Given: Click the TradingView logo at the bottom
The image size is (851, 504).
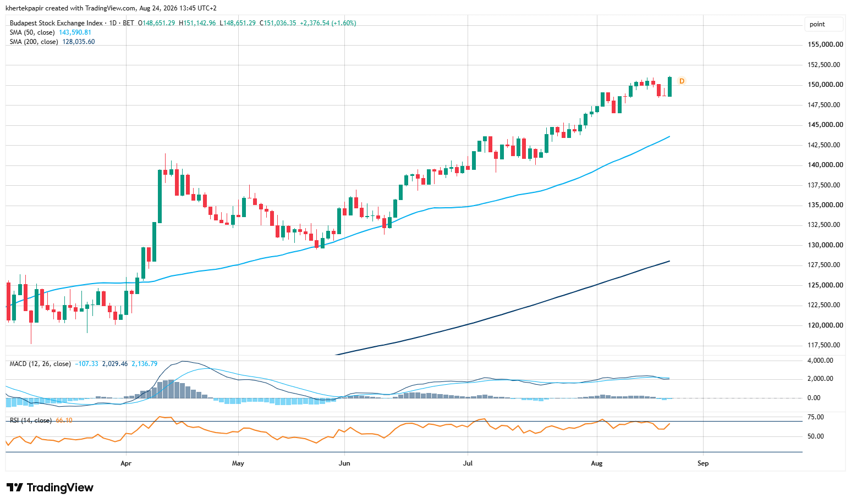Looking at the screenshot, I should [x=50, y=488].
